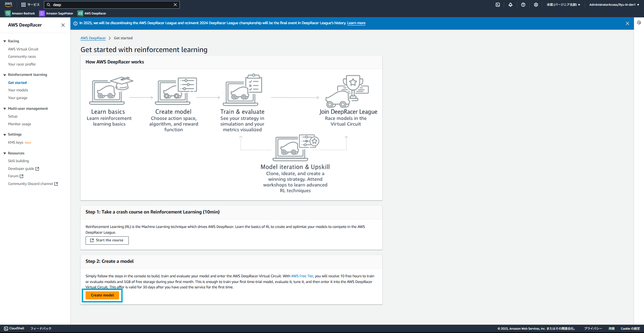Click the 'Get started' breadcrumb text

[123, 38]
